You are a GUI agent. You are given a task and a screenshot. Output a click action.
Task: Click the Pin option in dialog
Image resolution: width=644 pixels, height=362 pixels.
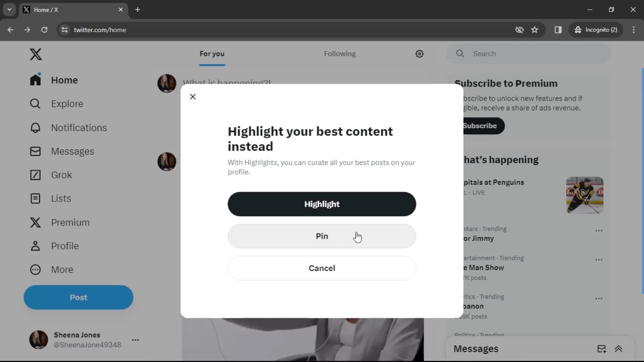pyautogui.click(x=322, y=236)
